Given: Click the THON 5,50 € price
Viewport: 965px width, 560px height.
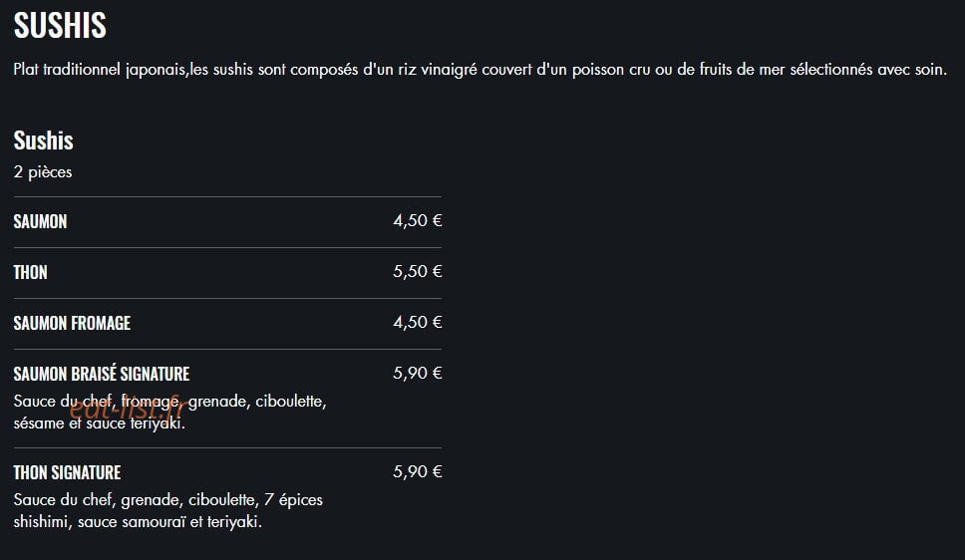Looking at the screenshot, I should (418, 271).
